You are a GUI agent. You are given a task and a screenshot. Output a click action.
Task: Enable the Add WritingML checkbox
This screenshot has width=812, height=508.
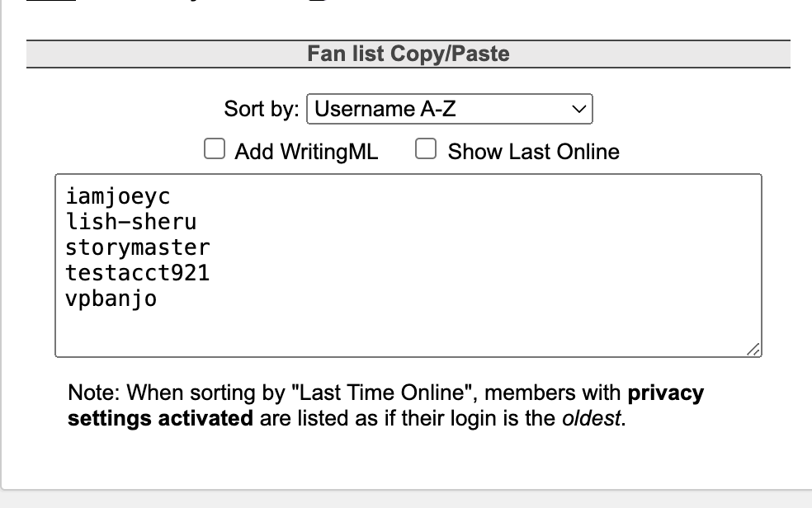(215, 149)
